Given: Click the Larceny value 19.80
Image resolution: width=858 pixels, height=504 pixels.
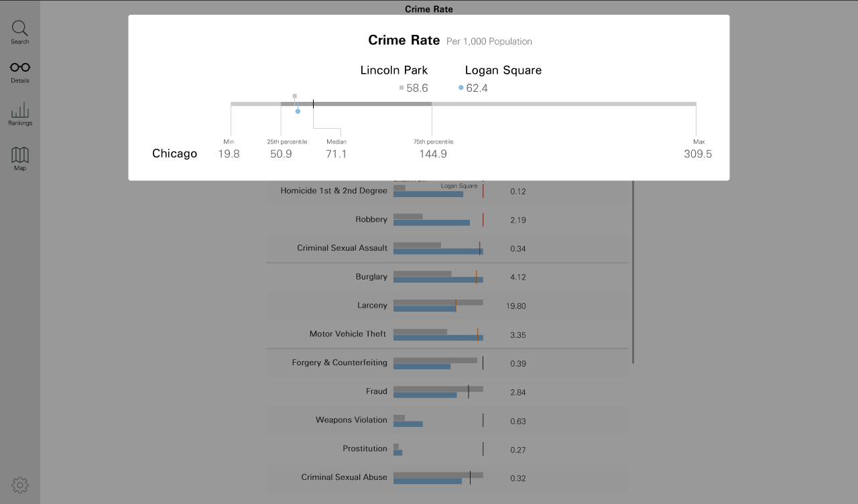Looking at the screenshot, I should 516,306.
